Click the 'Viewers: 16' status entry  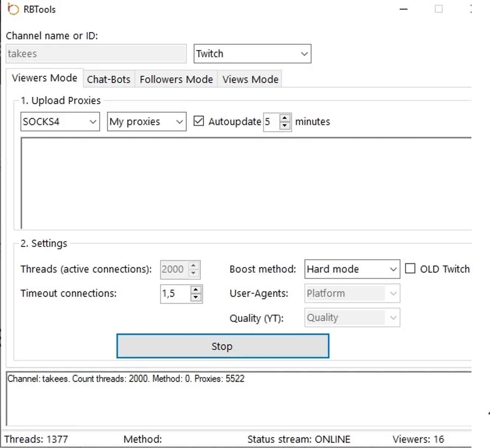(x=418, y=439)
